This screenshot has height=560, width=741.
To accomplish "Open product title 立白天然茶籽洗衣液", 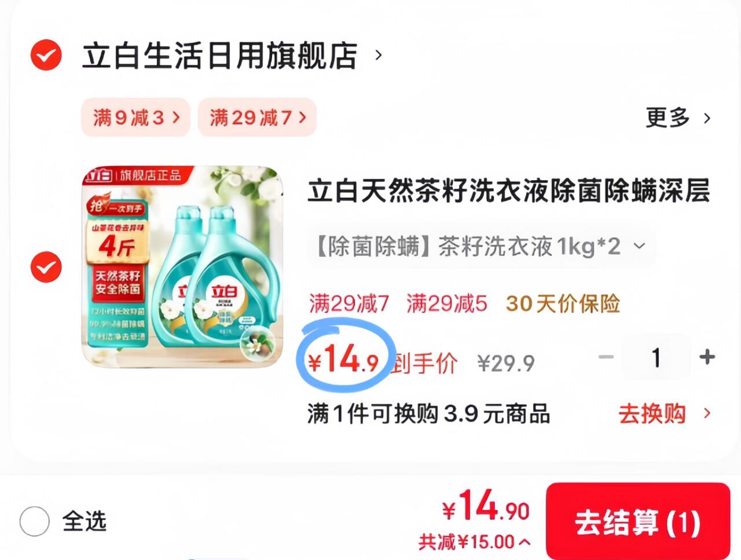I will pos(508,191).
